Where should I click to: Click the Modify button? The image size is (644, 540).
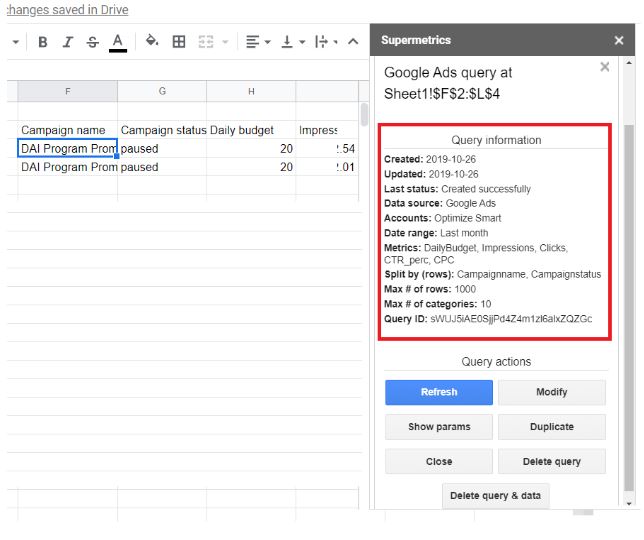point(552,392)
